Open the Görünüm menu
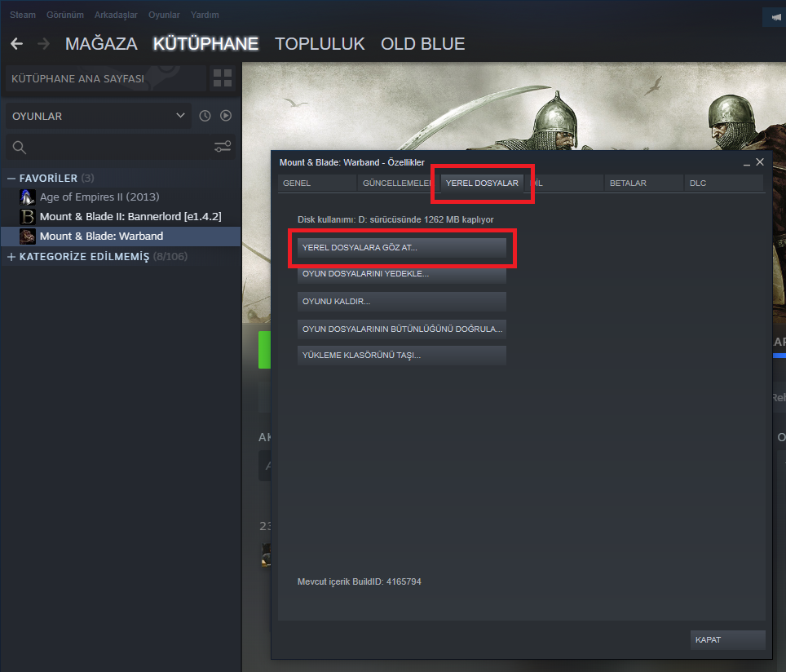Image resolution: width=786 pixels, height=672 pixels. coord(65,15)
